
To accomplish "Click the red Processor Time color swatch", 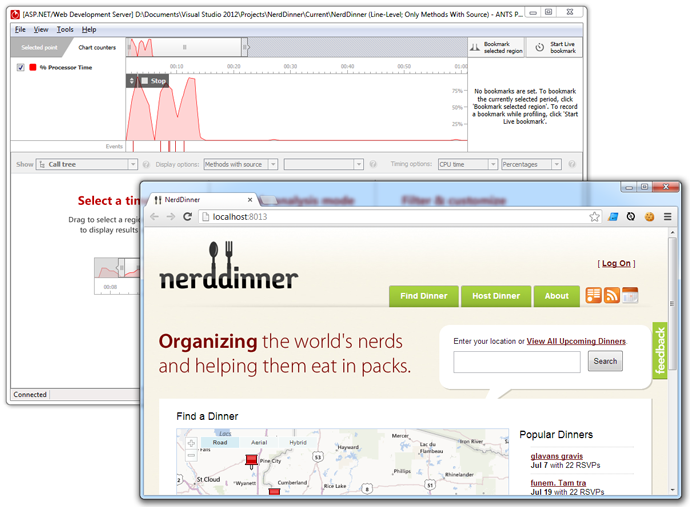I will (32, 67).
